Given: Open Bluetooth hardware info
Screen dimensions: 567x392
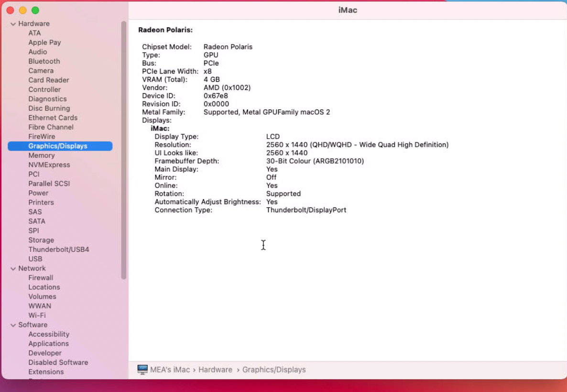Looking at the screenshot, I should [x=44, y=61].
